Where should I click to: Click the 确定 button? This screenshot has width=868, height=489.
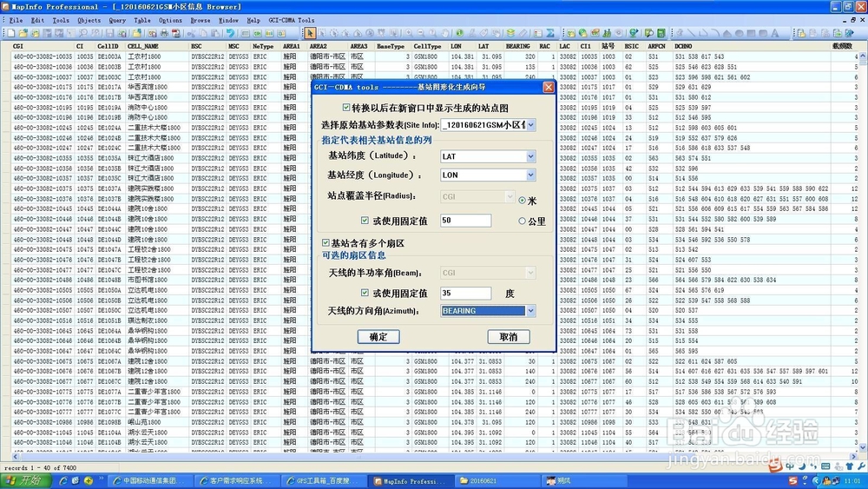click(378, 337)
